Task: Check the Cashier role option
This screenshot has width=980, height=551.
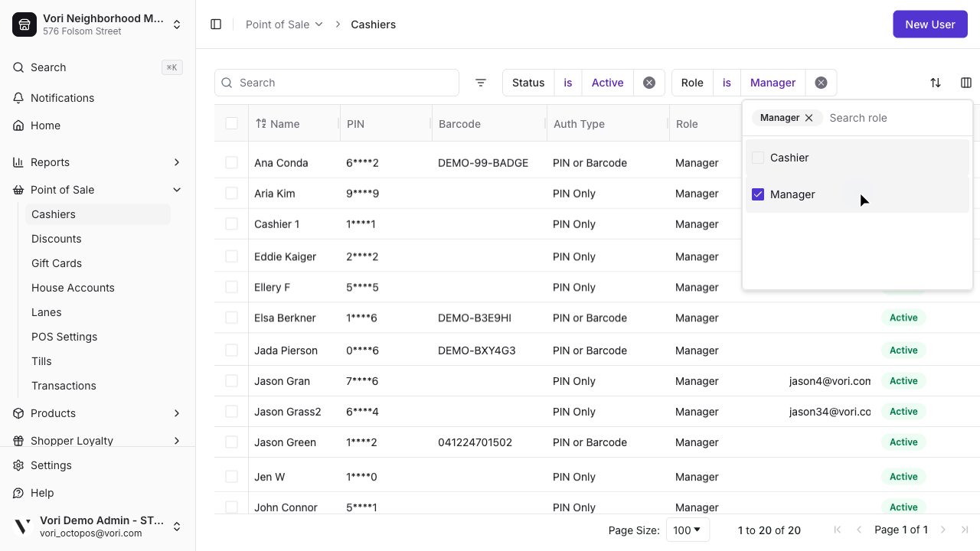Action: [x=758, y=158]
